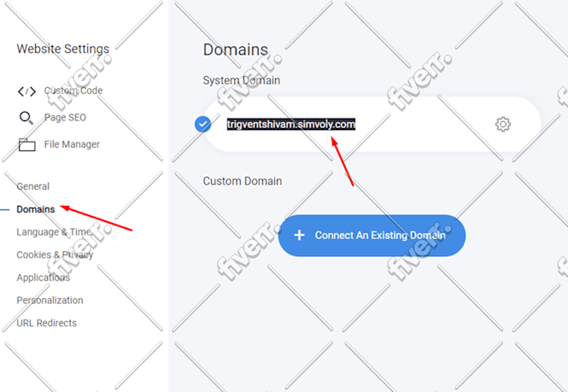The image size is (568, 392).
Task: Click the Custom Code brackets icon
Action: click(26, 91)
